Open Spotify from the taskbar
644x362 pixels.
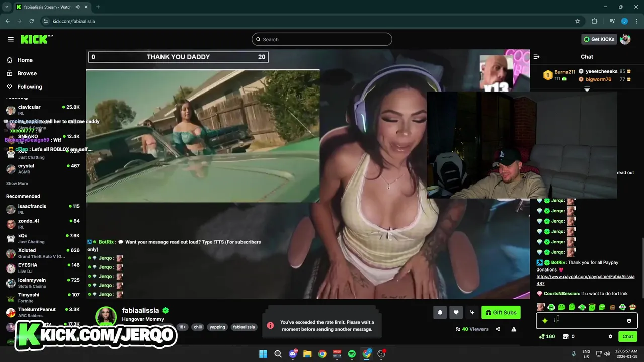(x=352, y=354)
